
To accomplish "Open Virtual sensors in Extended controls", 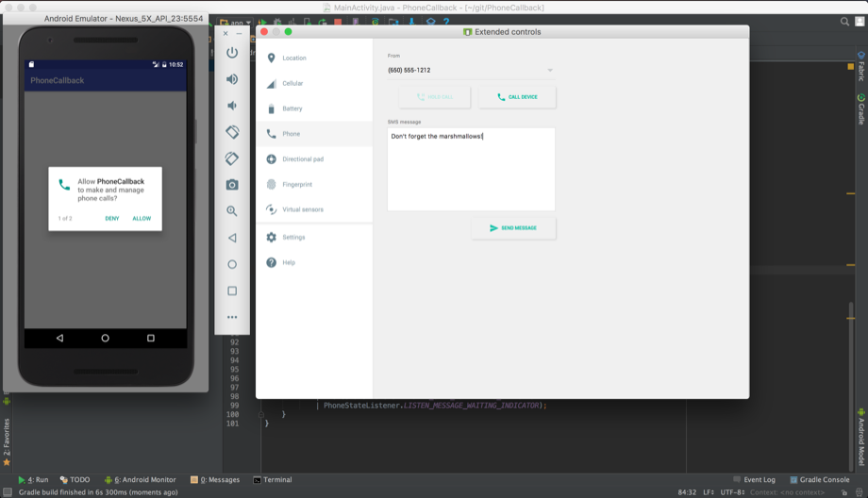I will 314,209.
